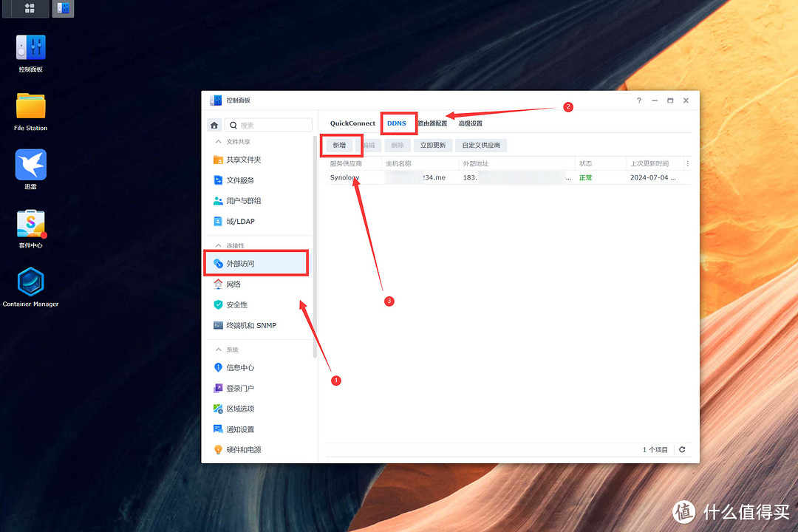
Task: Click the home icon in Control Panel sidebar
Action: (214, 124)
